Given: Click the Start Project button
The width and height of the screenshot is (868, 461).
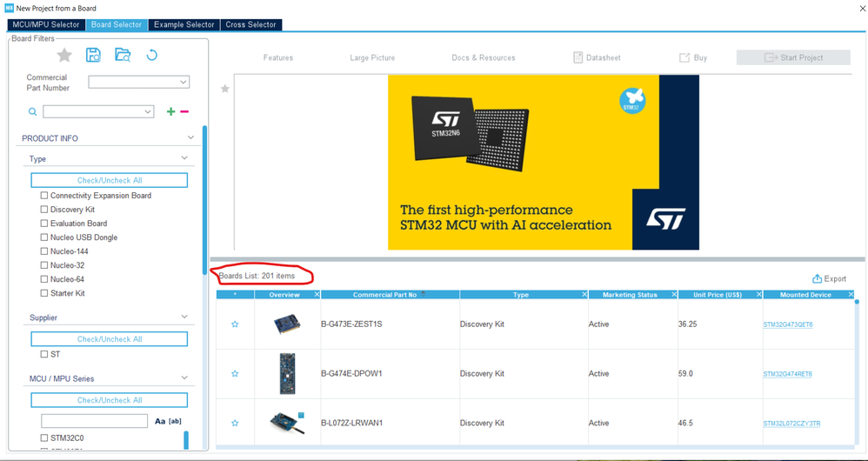Looking at the screenshot, I should [x=793, y=57].
